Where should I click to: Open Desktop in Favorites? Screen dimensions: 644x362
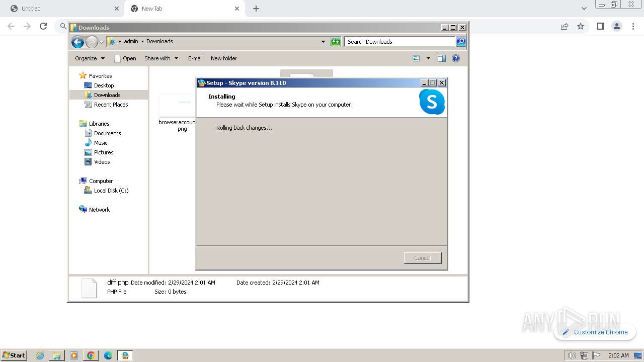pos(104,85)
